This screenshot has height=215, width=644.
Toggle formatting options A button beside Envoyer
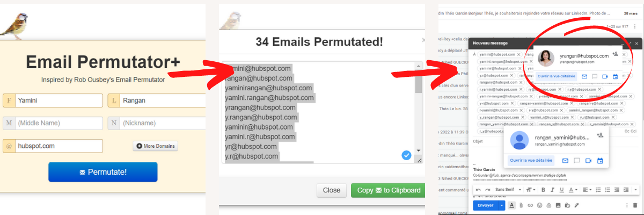click(511, 205)
